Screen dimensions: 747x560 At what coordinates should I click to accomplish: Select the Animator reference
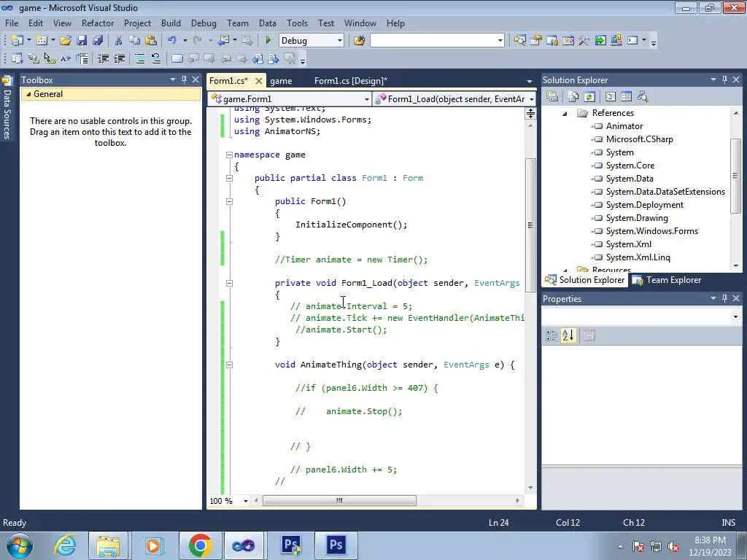pos(624,126)
